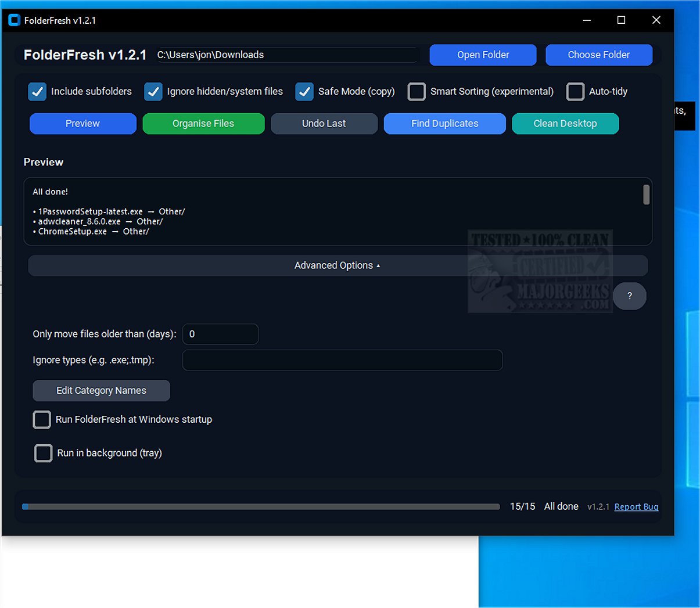Screen dimensions: 700x608
Task: Click the ChromeSetup.exe preview line
Action: coord(91,232)
